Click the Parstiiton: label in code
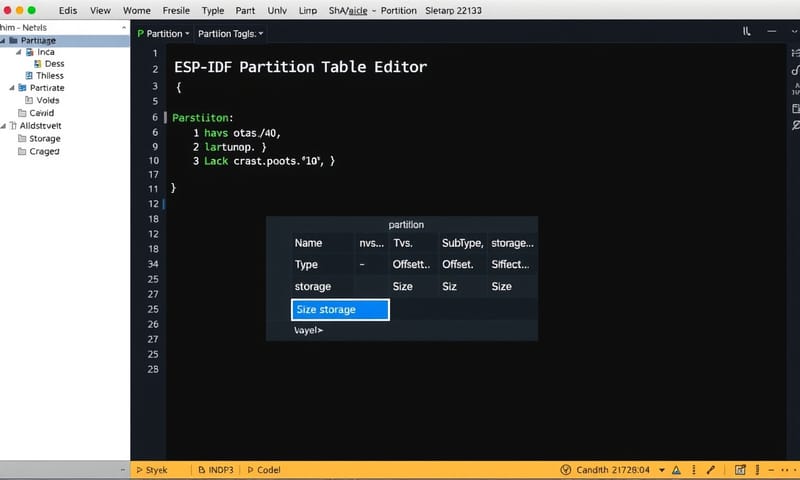Viewport: 800px width, 480px height. [x=203, y=118]
